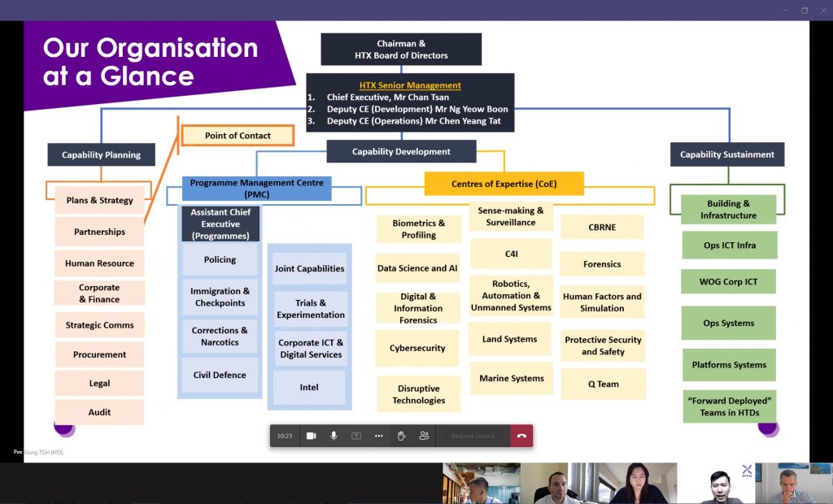833x504 pixels.
Task: Open the more actions ellipsis menu
Action: point(378,436)
